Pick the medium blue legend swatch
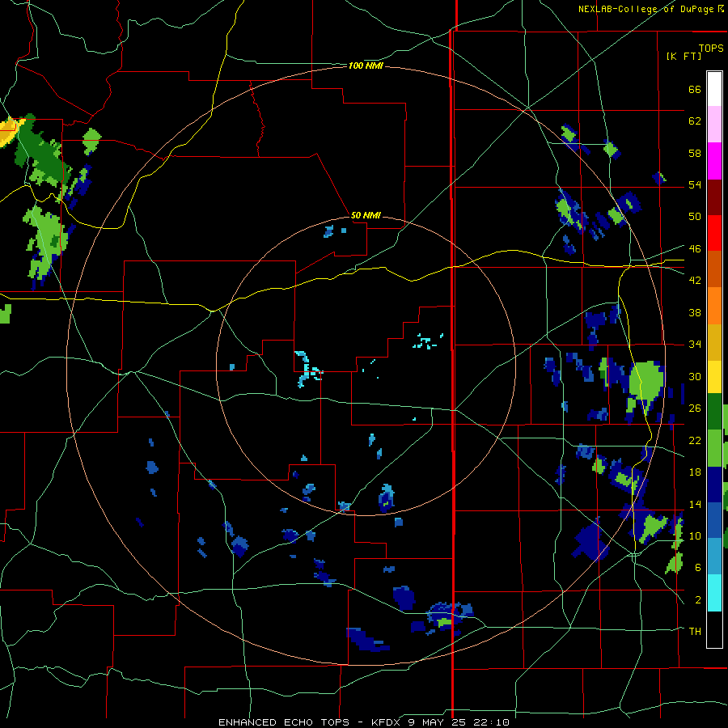 coord(714,520)
